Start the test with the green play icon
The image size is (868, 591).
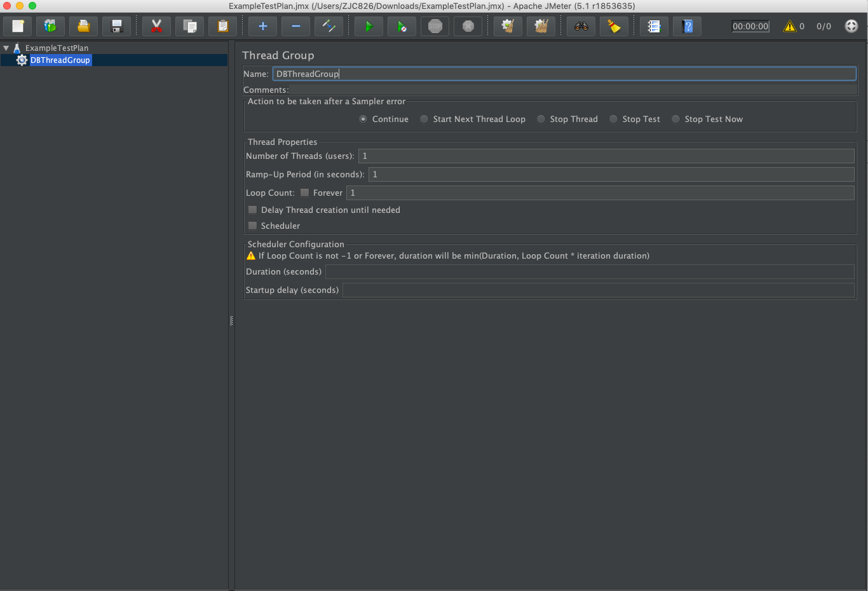pos(369,26)
